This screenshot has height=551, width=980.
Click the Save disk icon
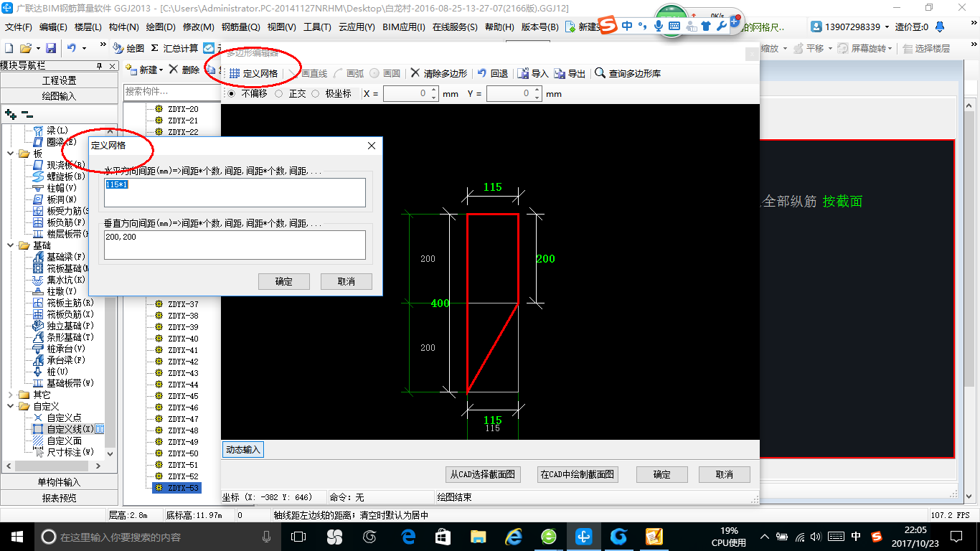tap(51, 48)
